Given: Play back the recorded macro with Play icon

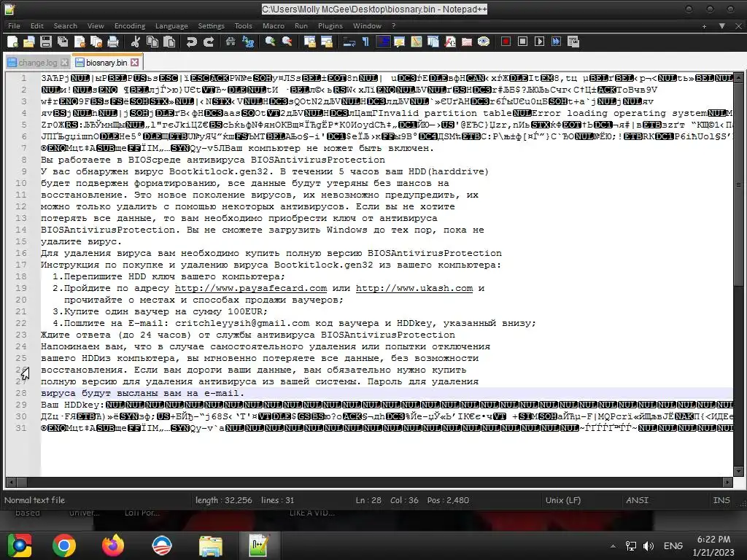Looking at the screenshot, I should pyautogui.click(x=539, y=42).
